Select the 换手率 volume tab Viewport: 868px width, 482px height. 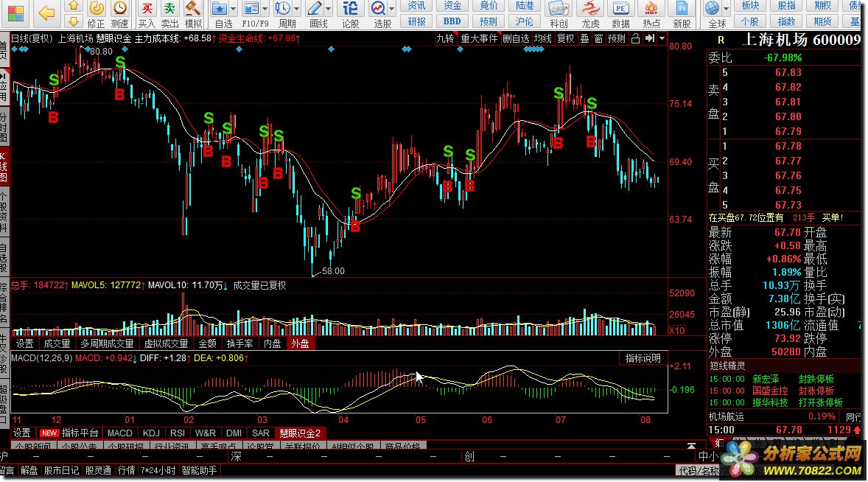pyautogui.click(x=239, y=343)
